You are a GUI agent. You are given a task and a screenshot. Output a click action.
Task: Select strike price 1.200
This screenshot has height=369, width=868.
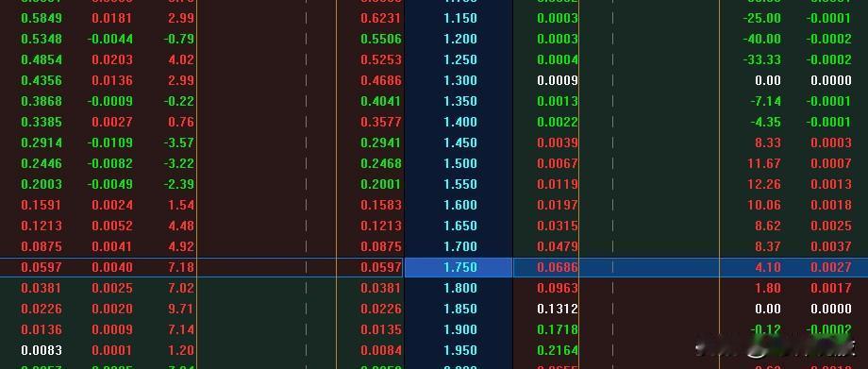coord(460,39)
